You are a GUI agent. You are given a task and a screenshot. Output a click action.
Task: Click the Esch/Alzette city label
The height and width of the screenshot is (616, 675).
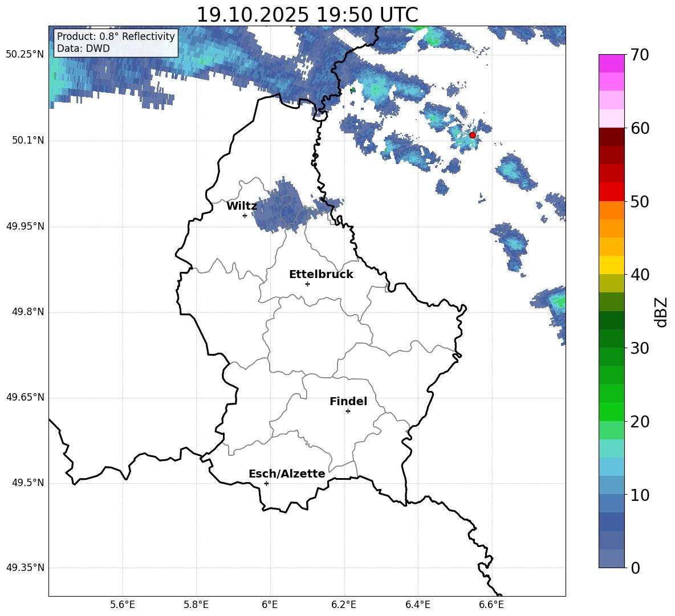[287, 474]
